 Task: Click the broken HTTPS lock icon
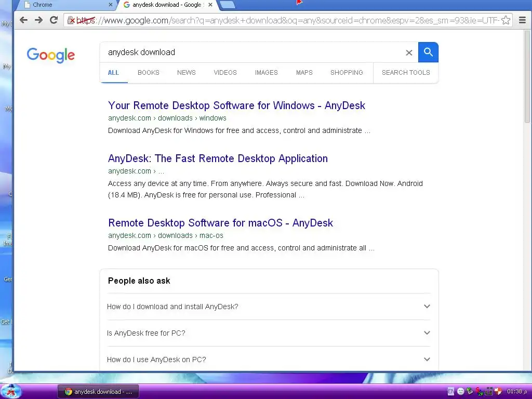click(71, 20)
